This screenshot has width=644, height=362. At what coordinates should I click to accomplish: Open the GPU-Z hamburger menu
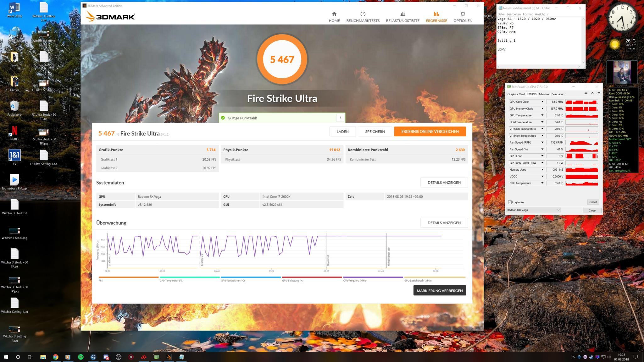click(599, 93)
